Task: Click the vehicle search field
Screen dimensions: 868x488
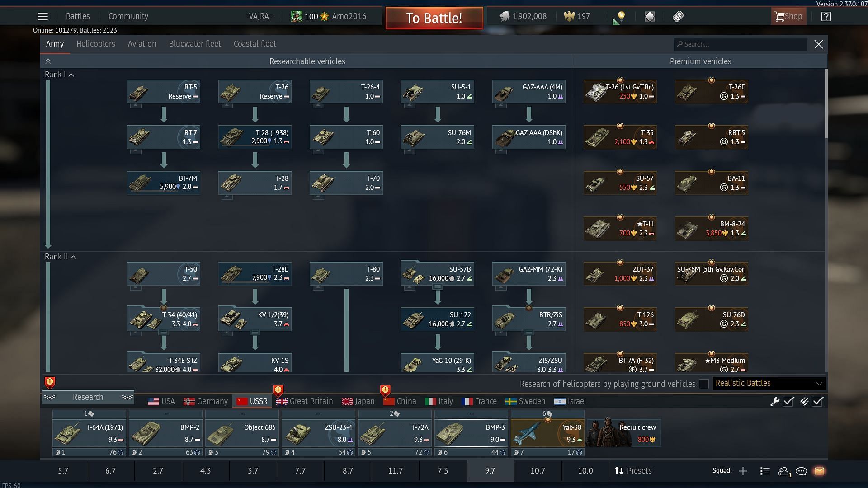Action: click(x=741, y=44)
